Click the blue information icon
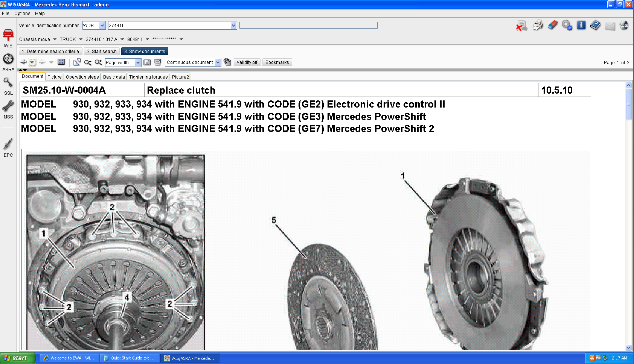This screenshot has width=634, height=364. tap(581, 25)
